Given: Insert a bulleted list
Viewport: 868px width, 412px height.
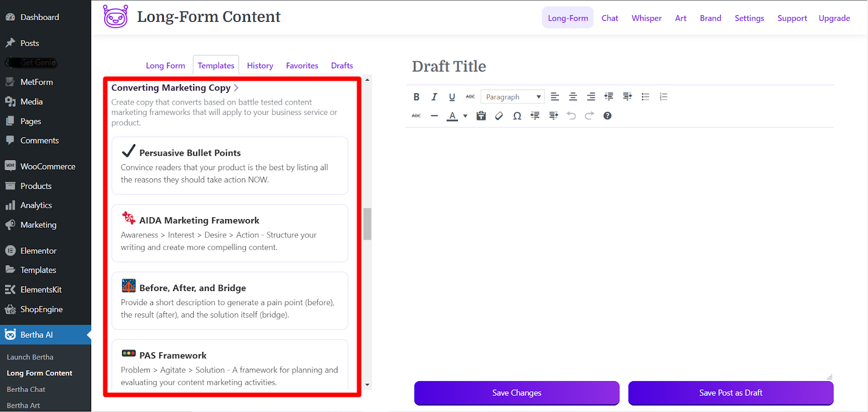Looking at the screenshot, I should [x=645, y=97].
